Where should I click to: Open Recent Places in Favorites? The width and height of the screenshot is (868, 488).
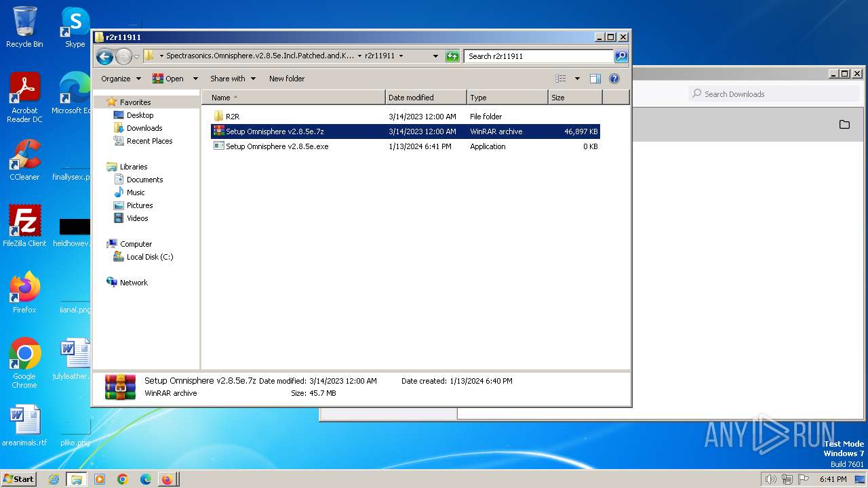click(149, 141)
